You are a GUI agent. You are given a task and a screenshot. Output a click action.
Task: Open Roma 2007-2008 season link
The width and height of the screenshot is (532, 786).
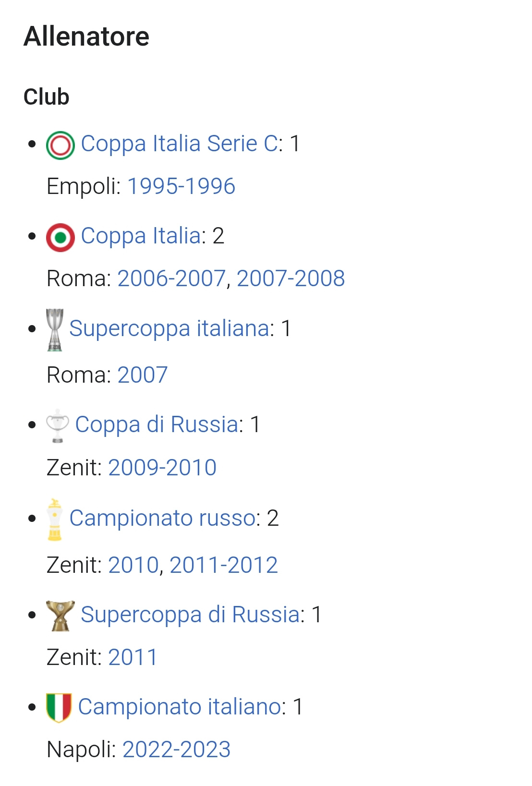(290, 278)
